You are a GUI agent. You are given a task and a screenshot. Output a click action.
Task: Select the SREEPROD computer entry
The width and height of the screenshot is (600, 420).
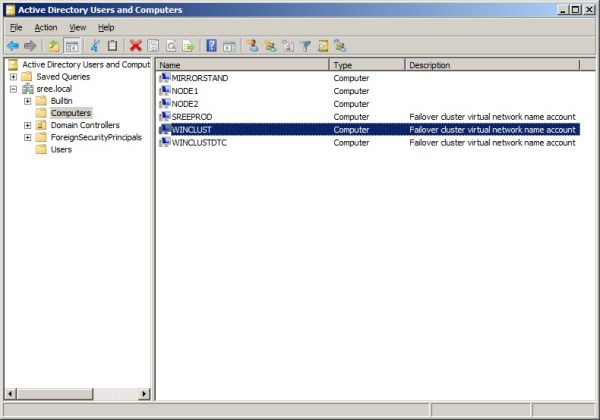point(192,117)
